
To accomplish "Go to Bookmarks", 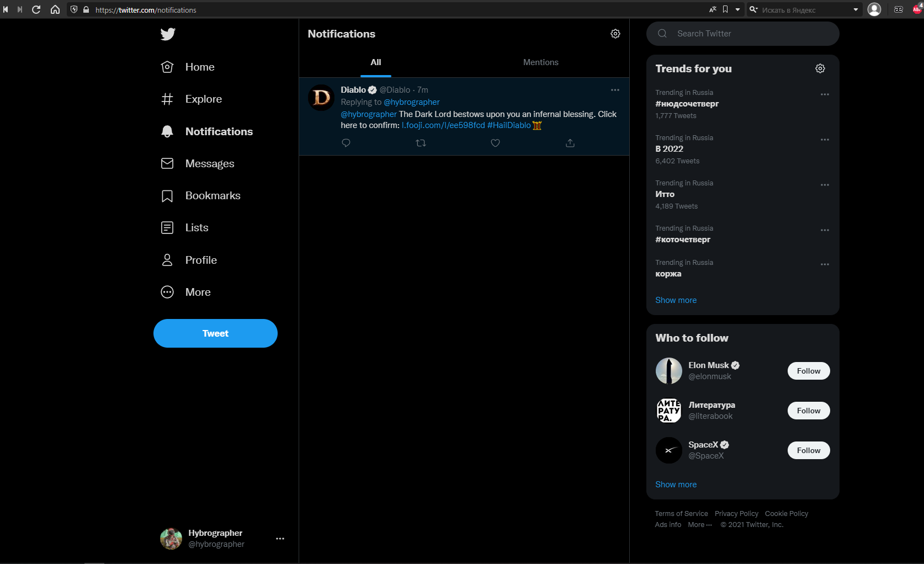I will (x=200, y=196).
